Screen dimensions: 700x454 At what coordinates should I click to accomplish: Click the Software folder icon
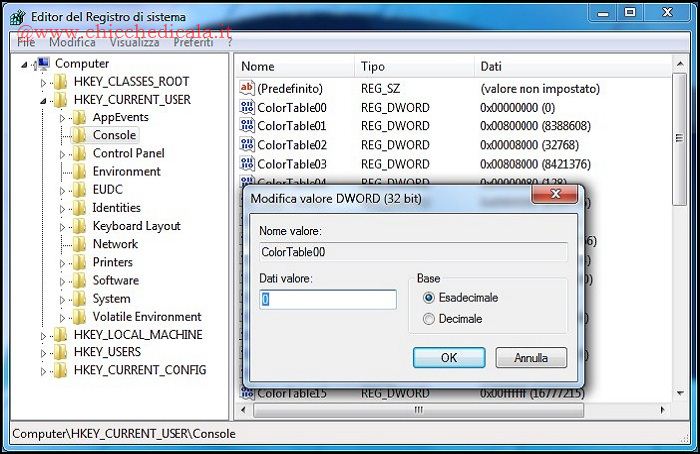click(x=79, y=280)
